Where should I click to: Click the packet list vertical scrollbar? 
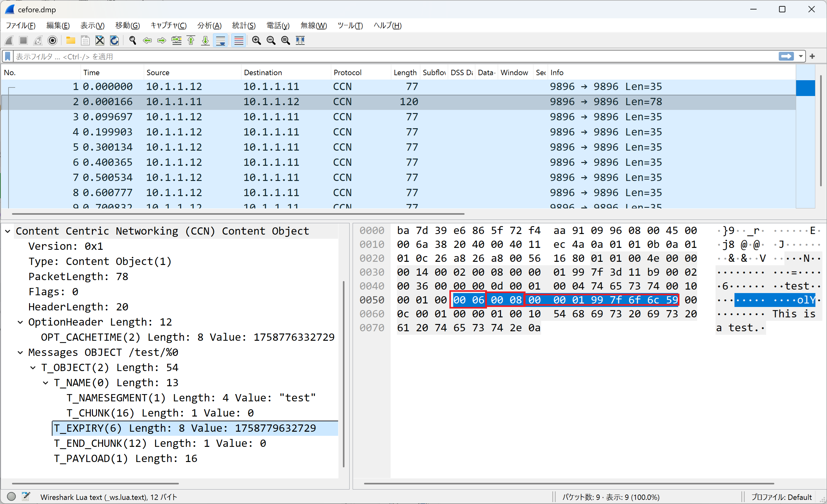tap(821, 131)
